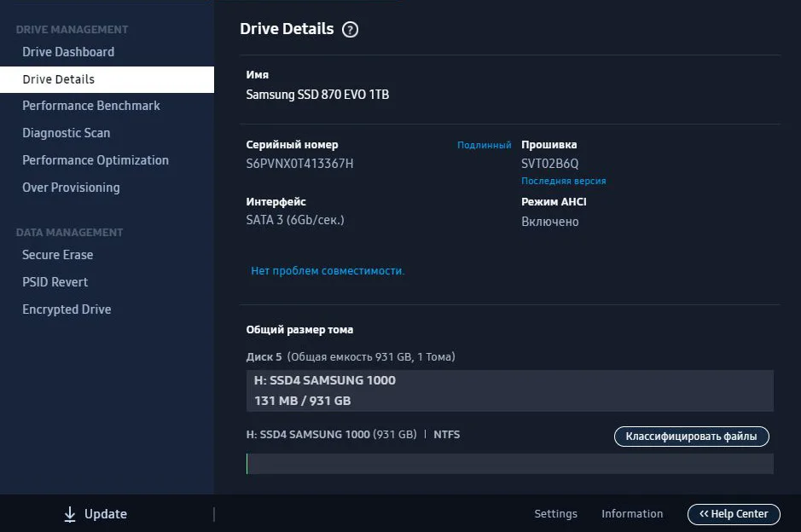Click the Help Center button
Viewport: 801px width, 532px height.
point(734,514)
